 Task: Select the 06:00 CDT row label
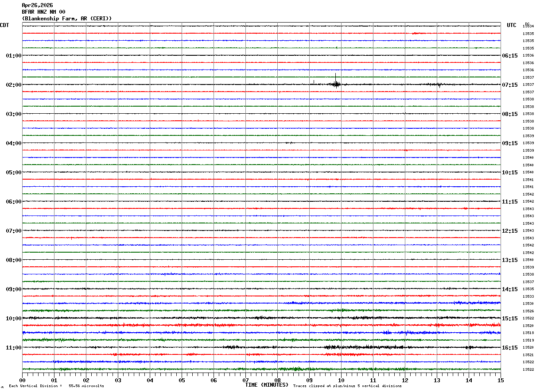coord(14,202)
